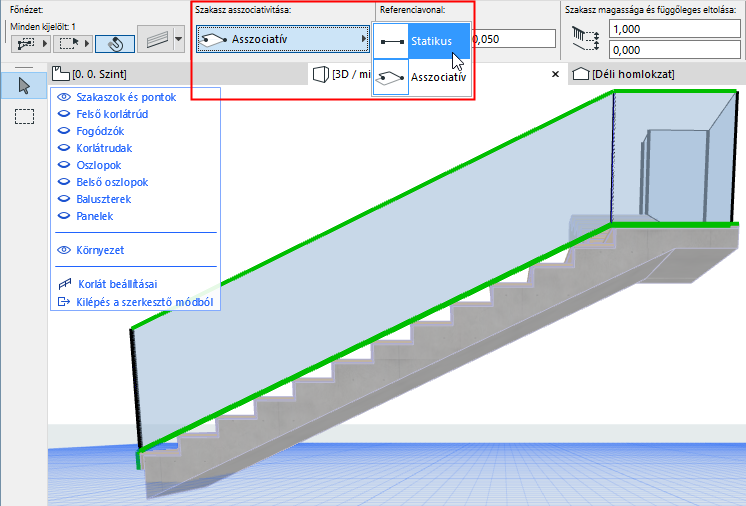Click the segment height offset icon

(585, 39)
